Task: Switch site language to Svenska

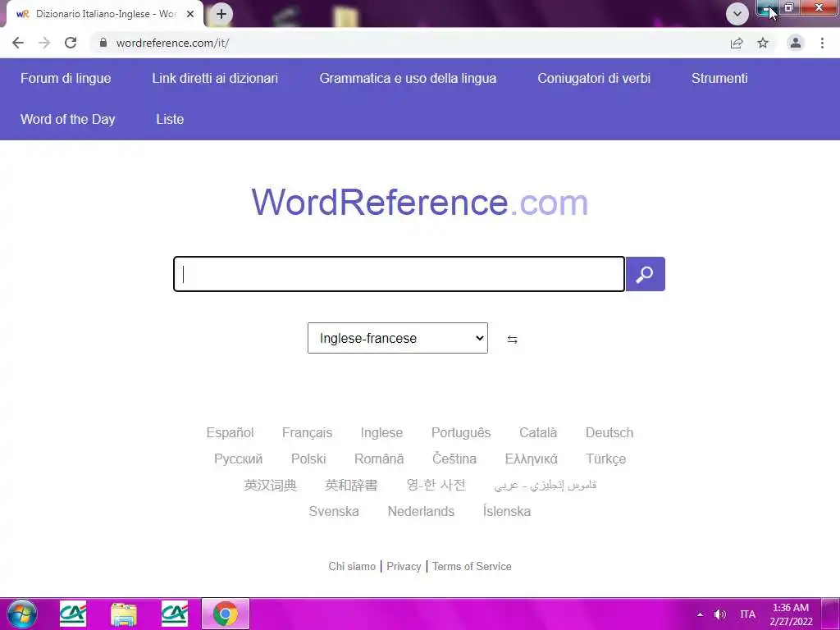Action: click(x=334, y=511)
